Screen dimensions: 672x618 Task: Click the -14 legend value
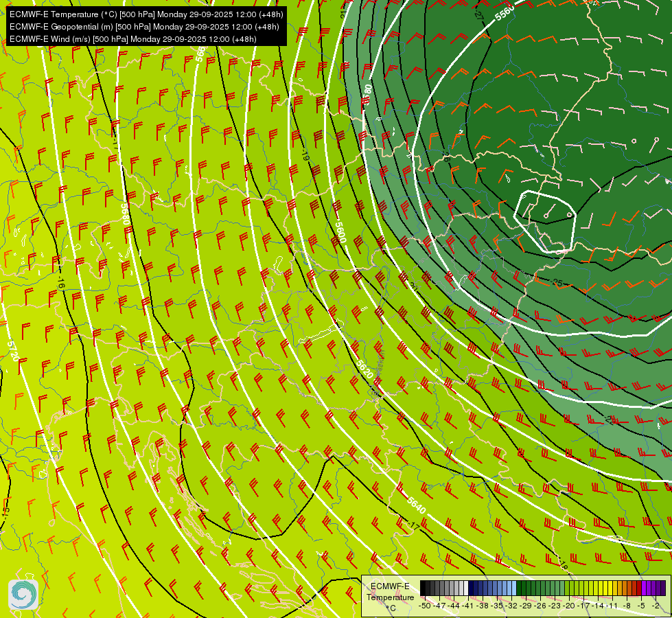(599, 606)
